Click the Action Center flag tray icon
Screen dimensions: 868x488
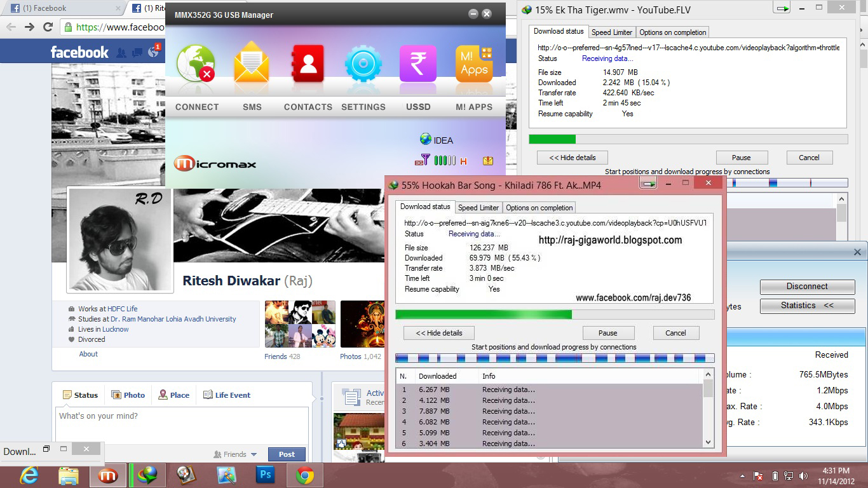758,475
